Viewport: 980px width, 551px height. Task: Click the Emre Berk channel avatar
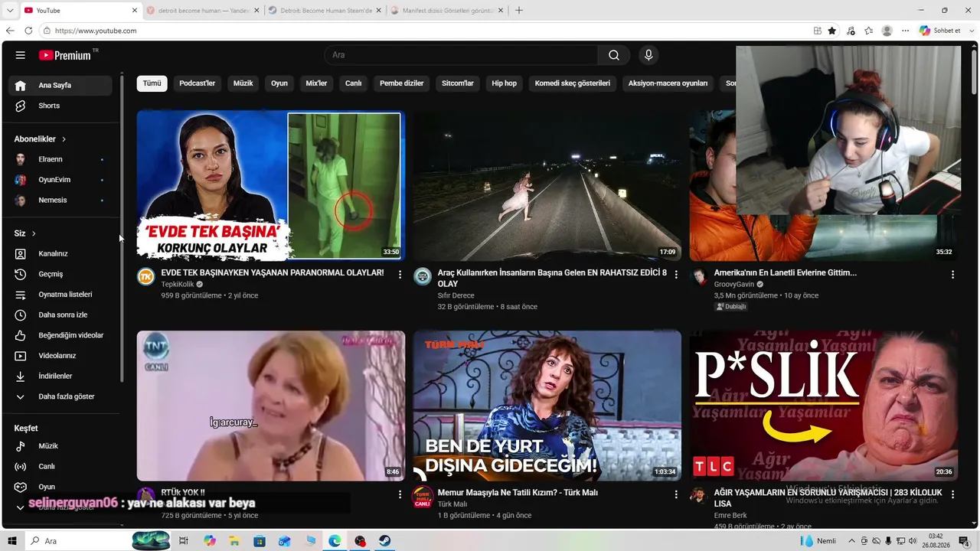click(x=699, y=497)
